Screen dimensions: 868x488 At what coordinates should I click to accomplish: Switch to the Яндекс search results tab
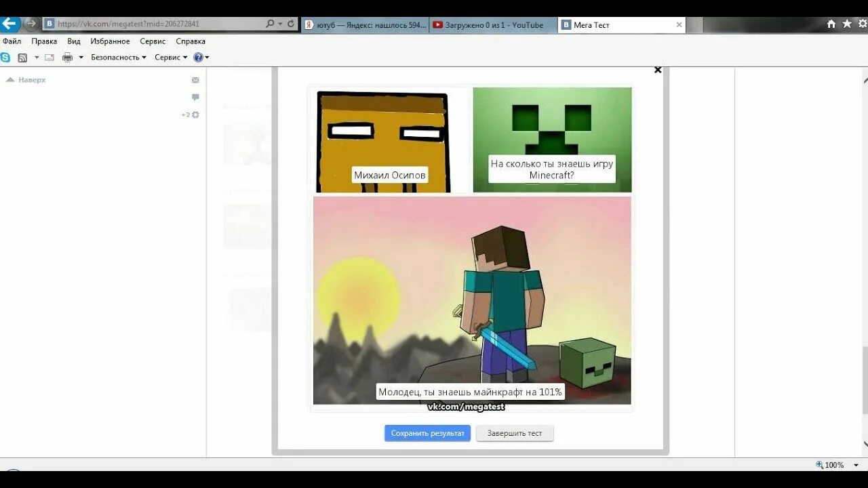(365, 25)
